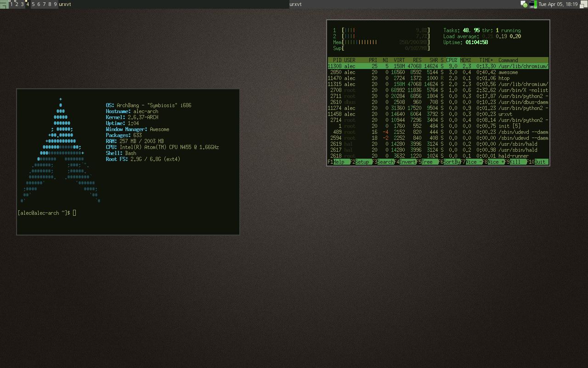Sort htop by Command column header
This screenshot has width=588, height=368.
[508, 60]
